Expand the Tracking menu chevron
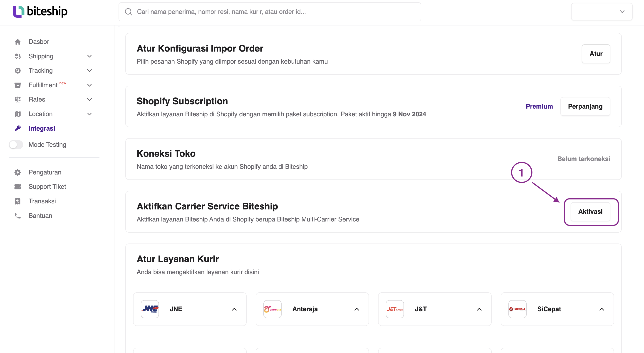This screenshot has width=644, height=353. 89,70
